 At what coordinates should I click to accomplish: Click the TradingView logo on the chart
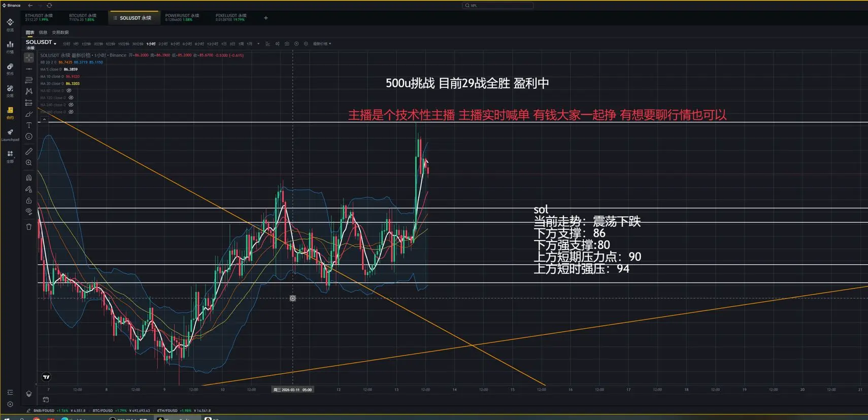point(46,377)
